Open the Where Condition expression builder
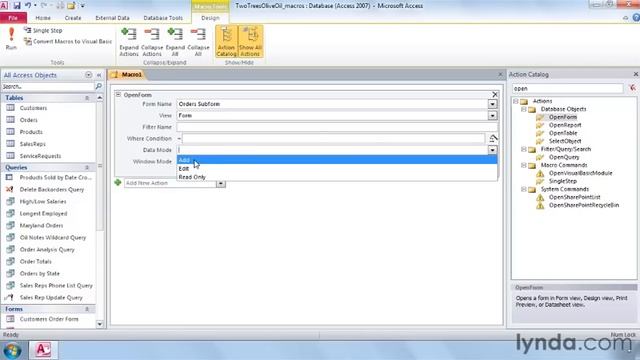 click(x=493, y=139)
